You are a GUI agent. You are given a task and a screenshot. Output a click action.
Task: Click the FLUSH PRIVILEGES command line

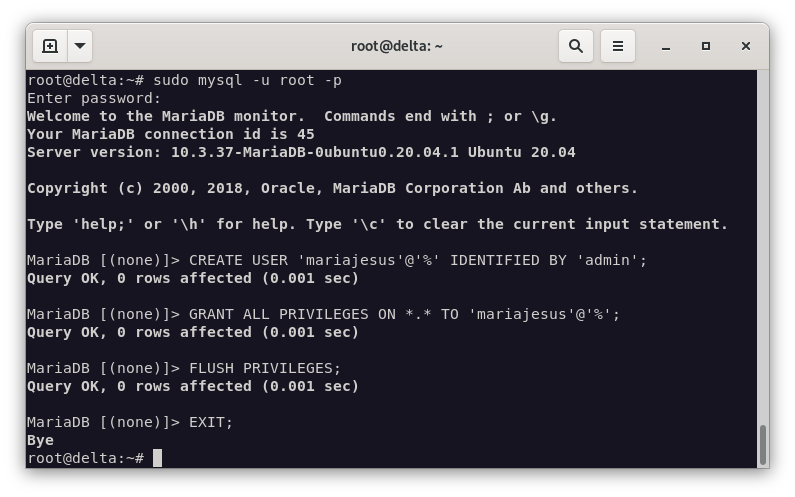(265, 368)
